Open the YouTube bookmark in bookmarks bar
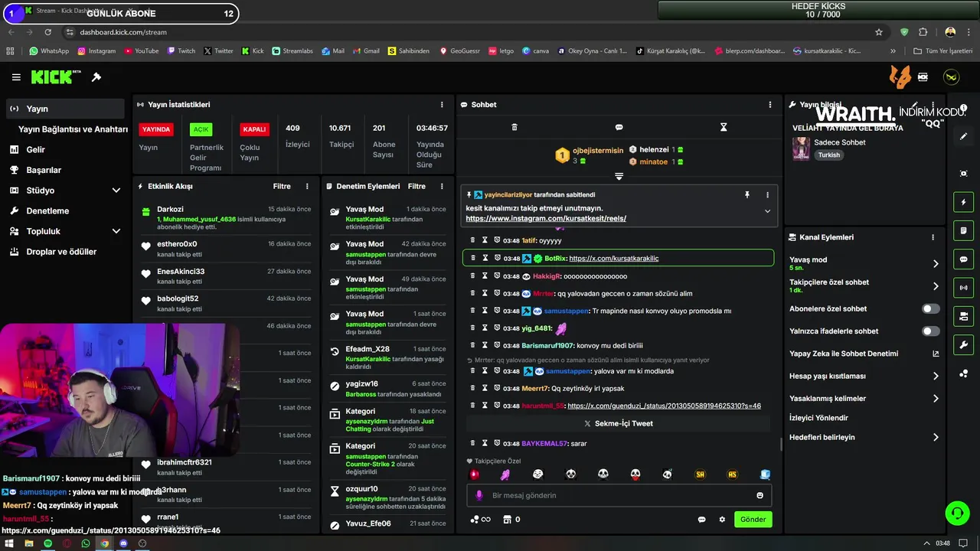 point(141,51)
